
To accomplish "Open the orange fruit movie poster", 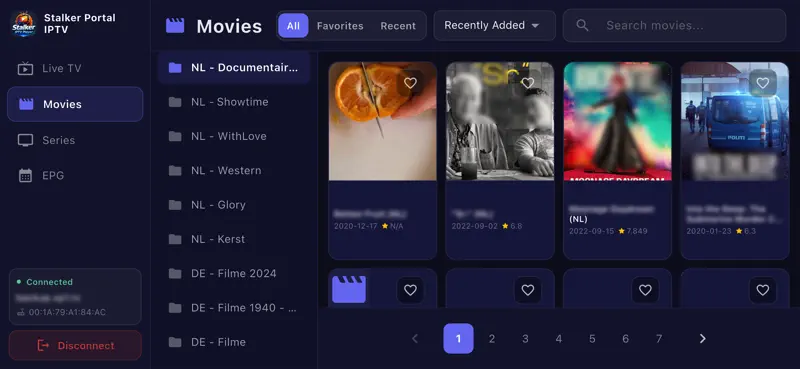I will point(382,121).
